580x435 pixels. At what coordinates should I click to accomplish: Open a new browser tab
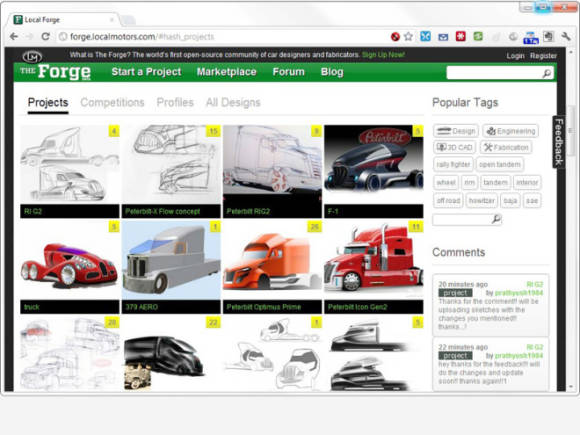[128, 20]
